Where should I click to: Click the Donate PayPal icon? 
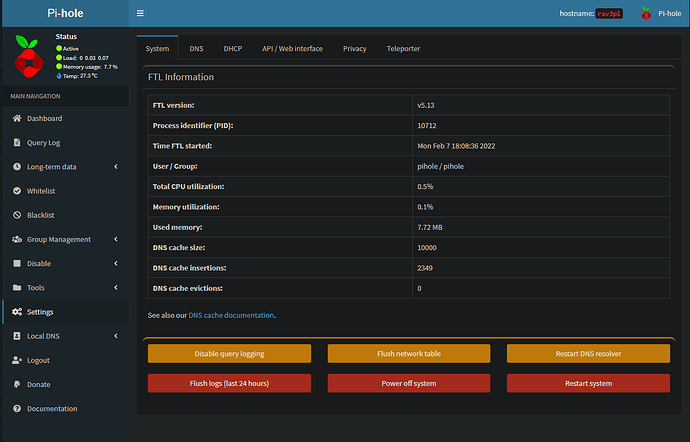coord(17,384)
